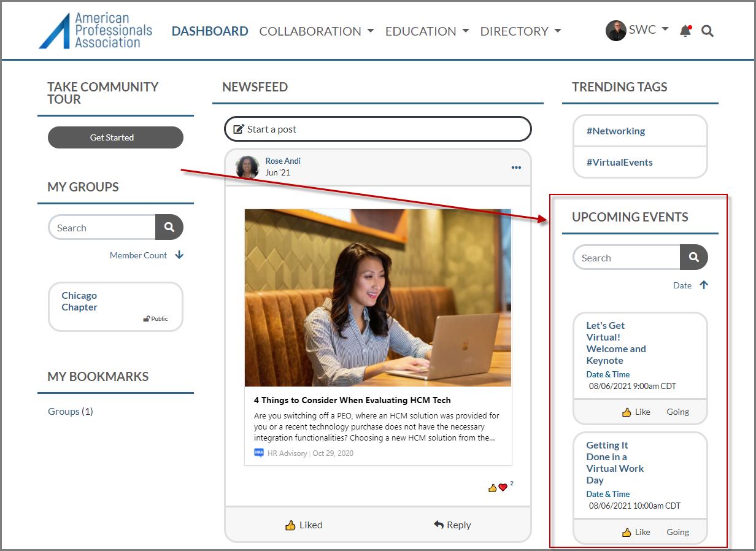Click the My Groups search field
Viewport: 756px width, 551px height.
tap(102, 227)
